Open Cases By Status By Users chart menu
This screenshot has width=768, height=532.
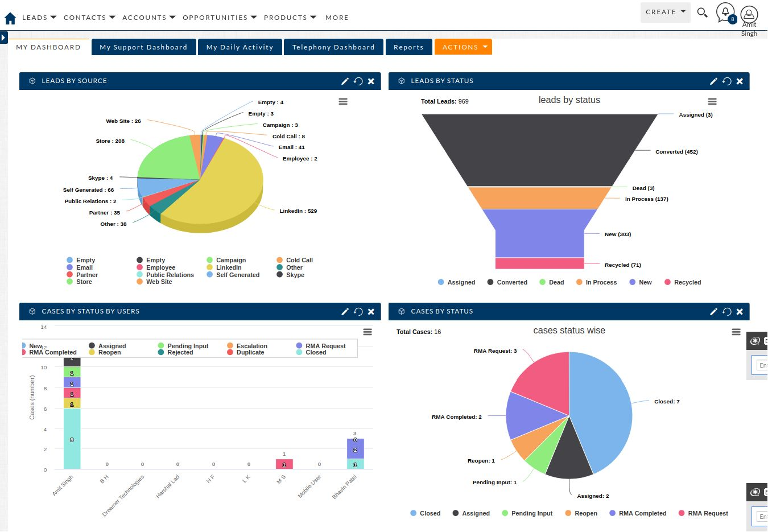point(368,332)
